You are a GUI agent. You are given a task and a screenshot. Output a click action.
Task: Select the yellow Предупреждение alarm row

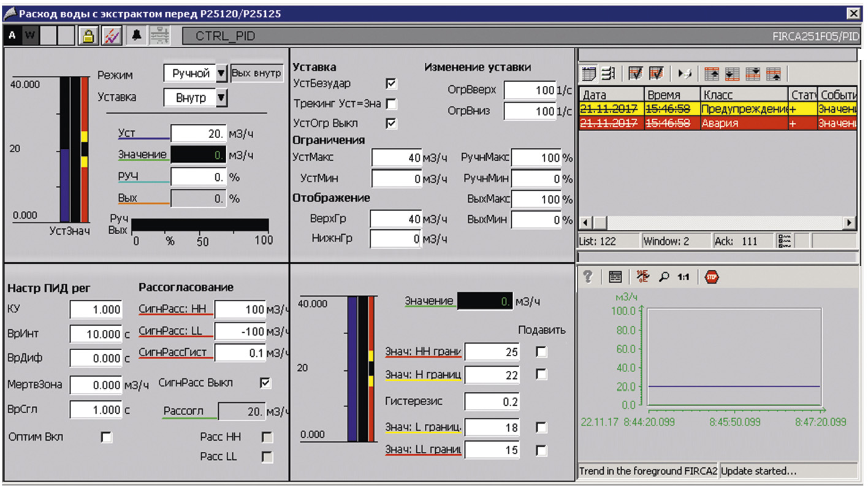pyautogui.click(x=717, y=109)
